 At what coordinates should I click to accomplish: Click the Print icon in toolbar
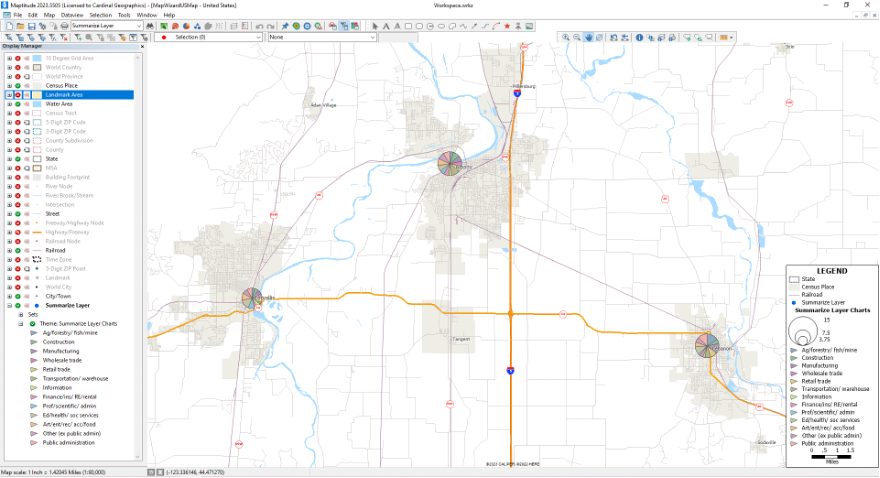coord(65,26)
